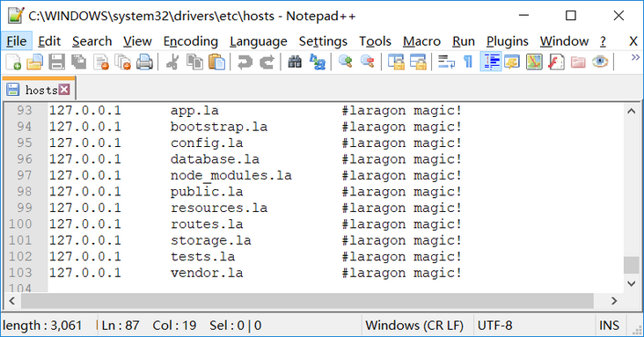Open the Encoding menu
644x337 pixels.
tap(191, 41)
